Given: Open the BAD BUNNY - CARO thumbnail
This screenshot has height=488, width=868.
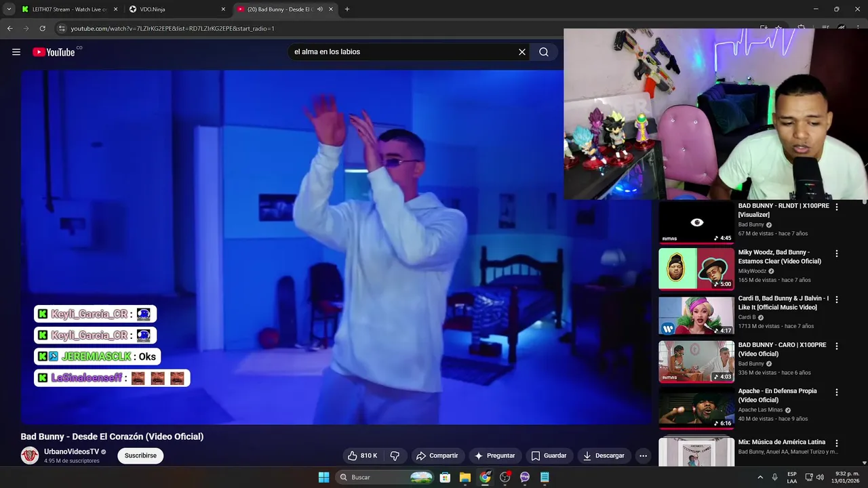Looking at the screenshot, I should (x=696, y=361).
